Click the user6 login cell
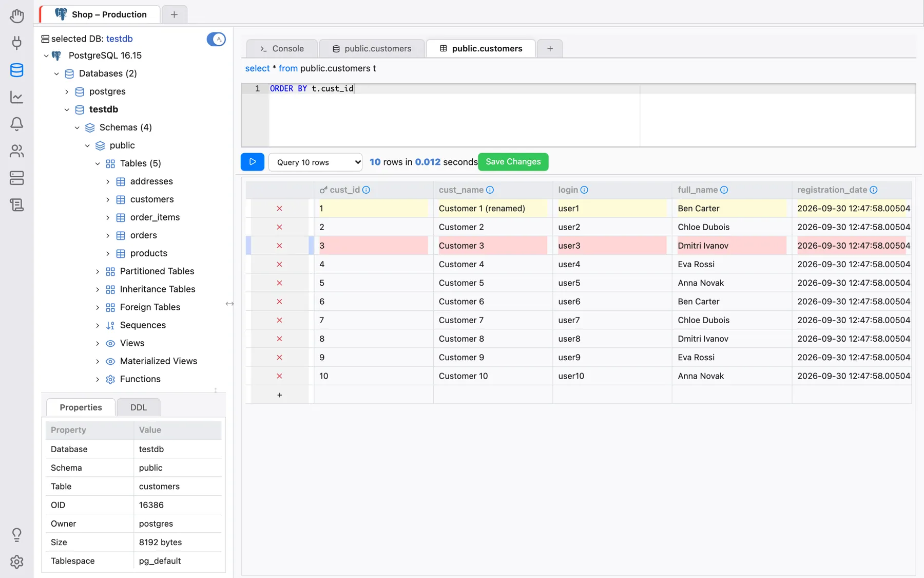Screen dimensions: 924x578 tap(612, 302)
